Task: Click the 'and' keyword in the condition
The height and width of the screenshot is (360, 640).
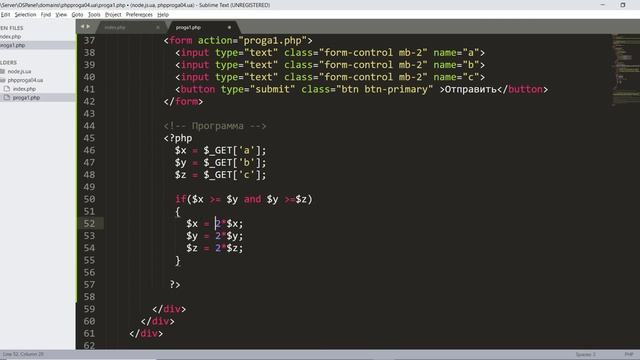Action: (252, 199)
